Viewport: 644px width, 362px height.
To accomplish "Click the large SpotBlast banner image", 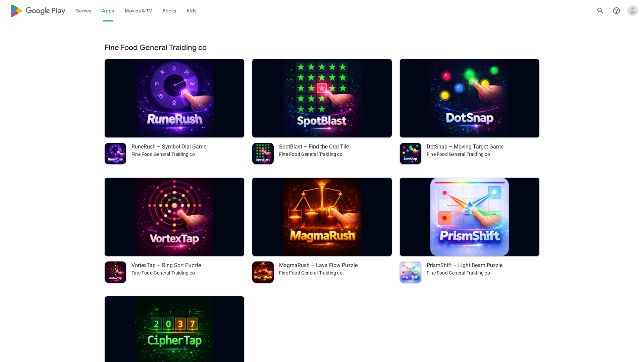I will pos(322,98).
